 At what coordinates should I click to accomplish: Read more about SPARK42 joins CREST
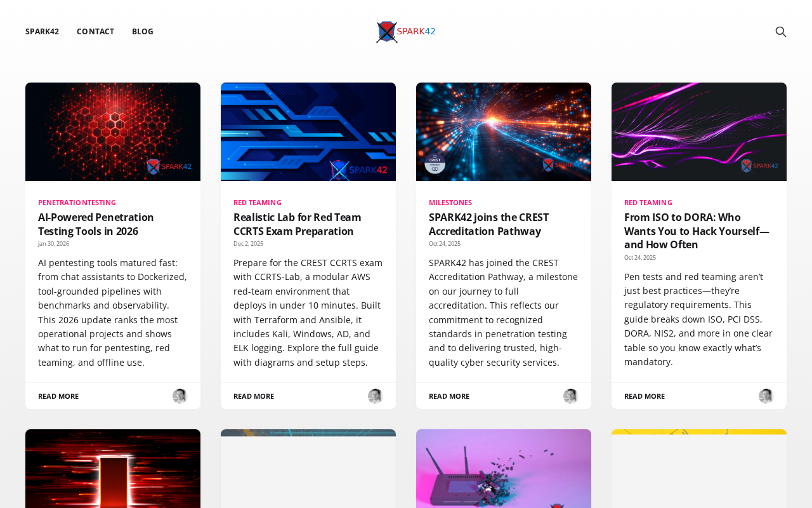pyautogui.click(x=449, y=396)
